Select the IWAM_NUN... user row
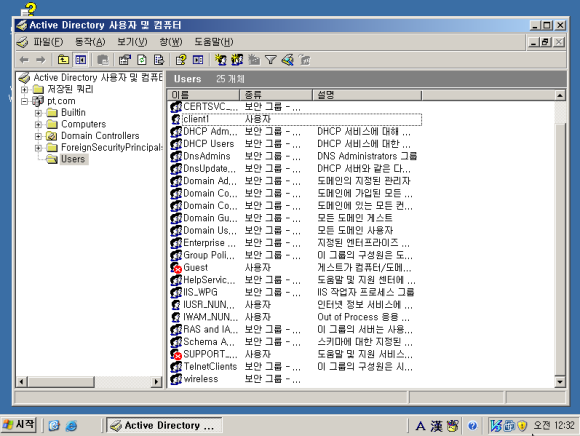 point(294,317)
